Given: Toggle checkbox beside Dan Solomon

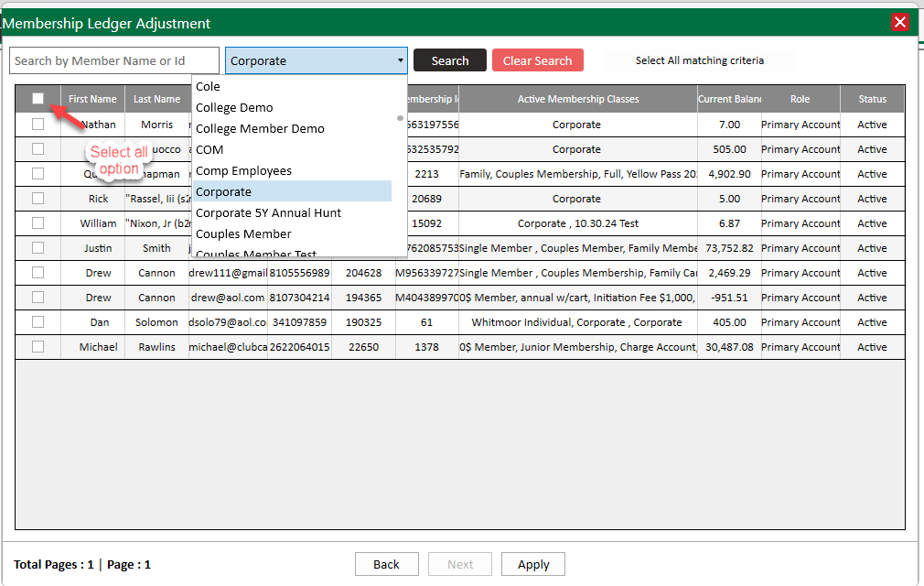Looking at the screenshot, I should point(38,322).
